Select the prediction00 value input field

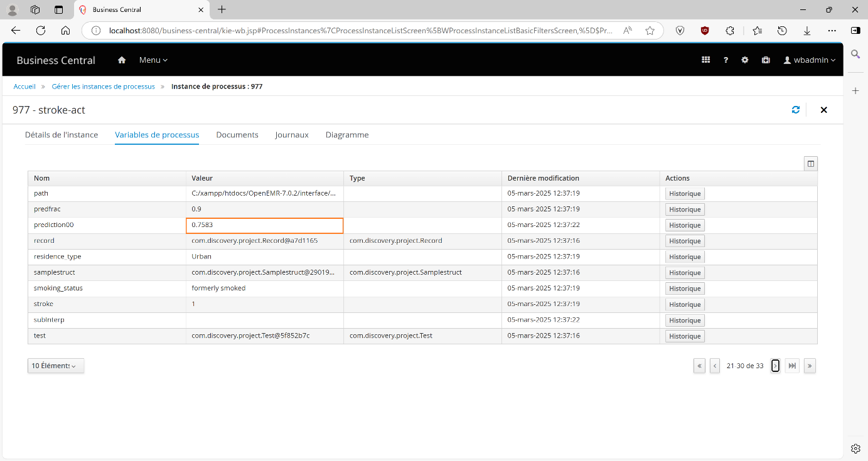point(264,225)
